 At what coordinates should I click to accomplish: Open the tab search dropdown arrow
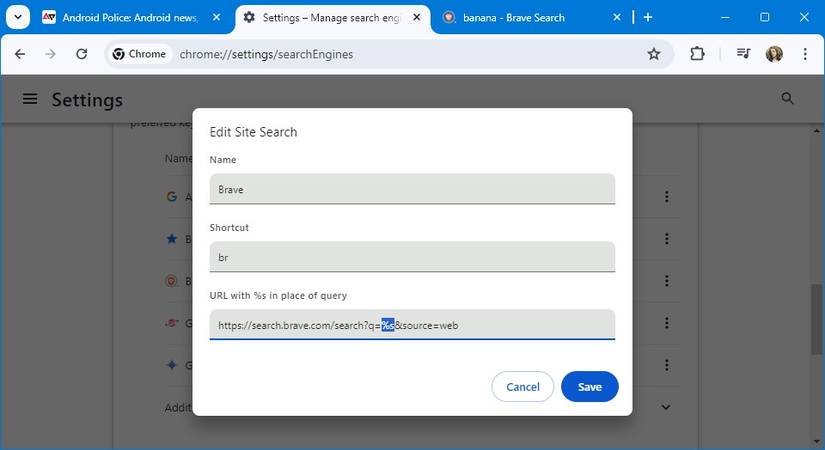click(x=18, y=17)
